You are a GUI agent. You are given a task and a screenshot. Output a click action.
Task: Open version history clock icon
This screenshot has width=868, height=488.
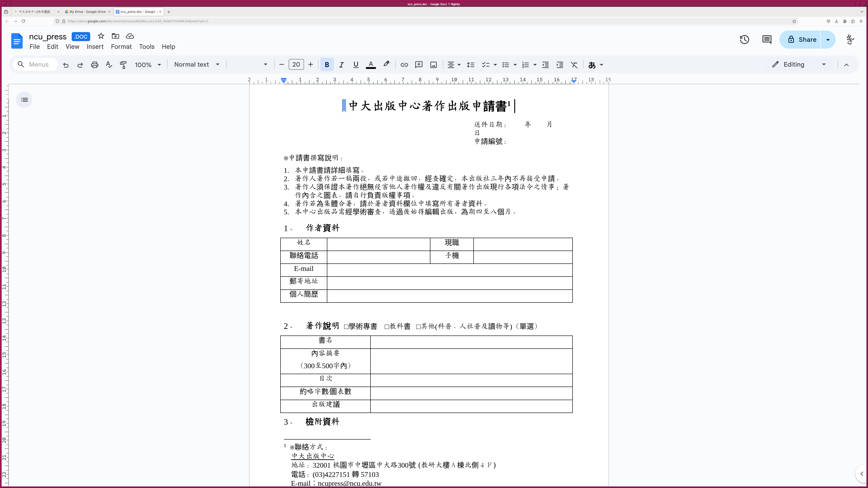tap(744, 40)
